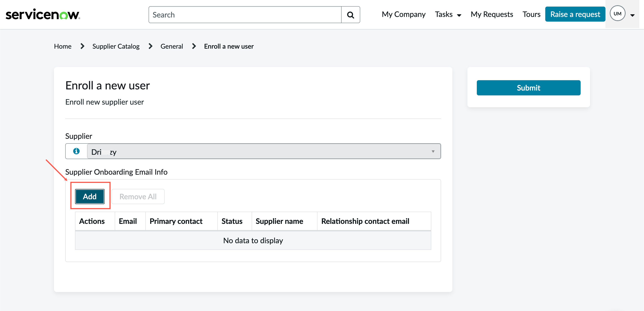The width and height of the screenshot is (644, 311).
Task: Click the Enroll new supplier user description
Action: pyautogui.click(x=105, y=102)
